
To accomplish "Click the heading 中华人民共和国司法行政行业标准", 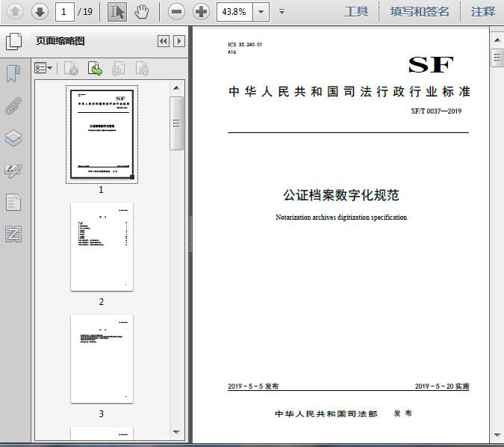I will click(x=349, y=92).
